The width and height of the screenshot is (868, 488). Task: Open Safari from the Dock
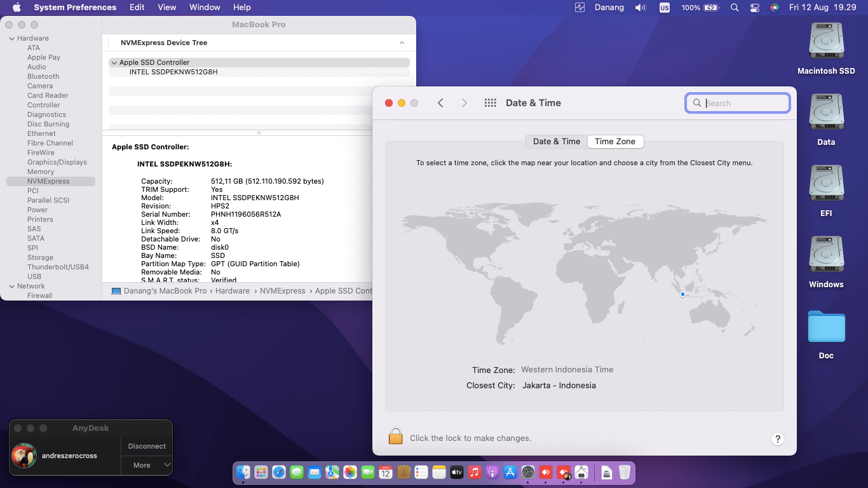point(279,472)
